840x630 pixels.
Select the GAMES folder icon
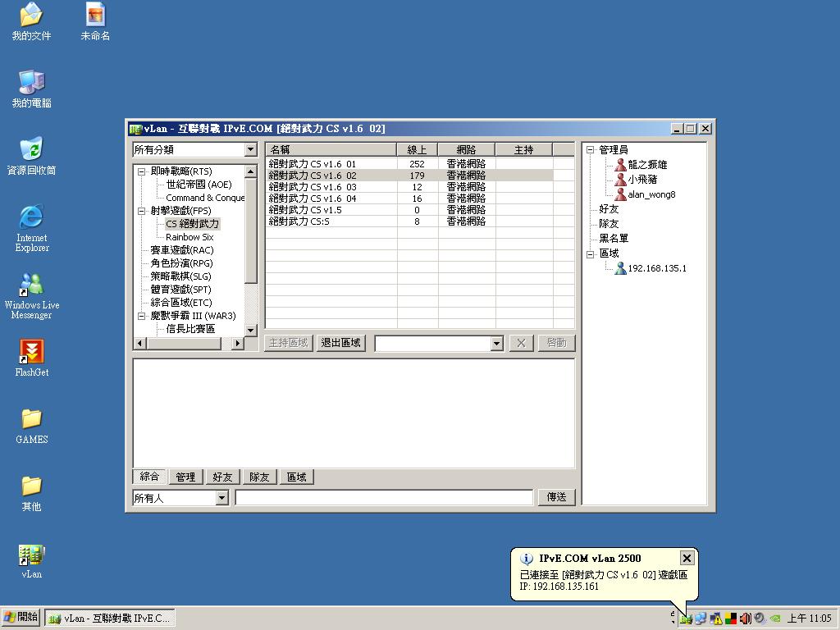(x=31, y=418)
